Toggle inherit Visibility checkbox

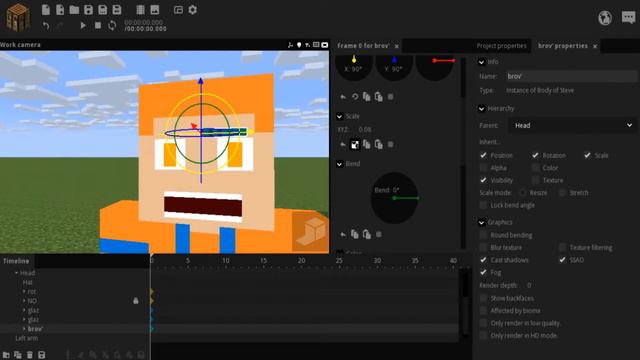(x=483, y=180)
